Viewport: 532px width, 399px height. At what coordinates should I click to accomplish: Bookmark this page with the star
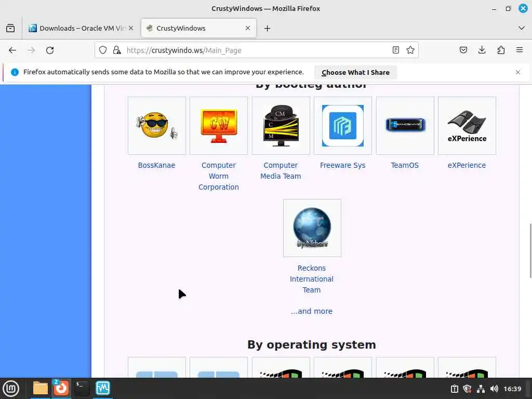click(x=410, y=50)
